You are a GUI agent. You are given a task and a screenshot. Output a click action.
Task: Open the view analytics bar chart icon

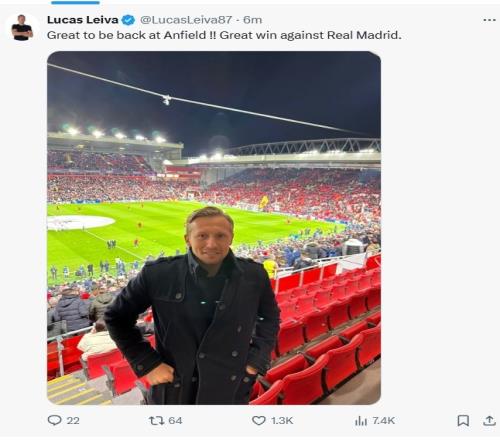(361, 421)
